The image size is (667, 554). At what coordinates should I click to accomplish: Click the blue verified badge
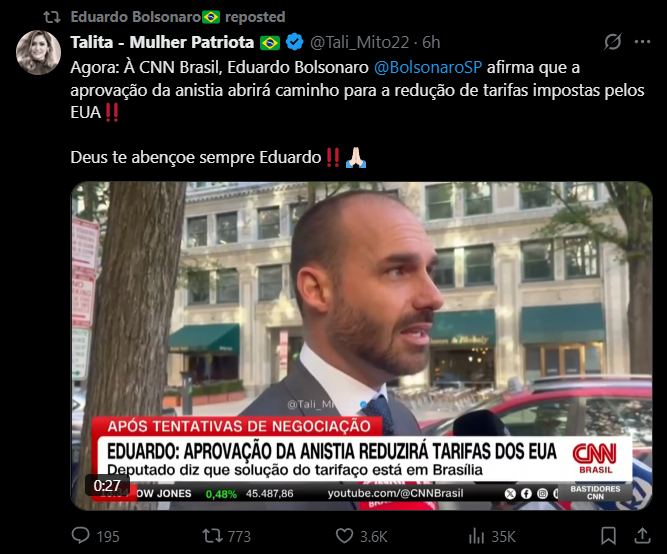coord(294,42)
